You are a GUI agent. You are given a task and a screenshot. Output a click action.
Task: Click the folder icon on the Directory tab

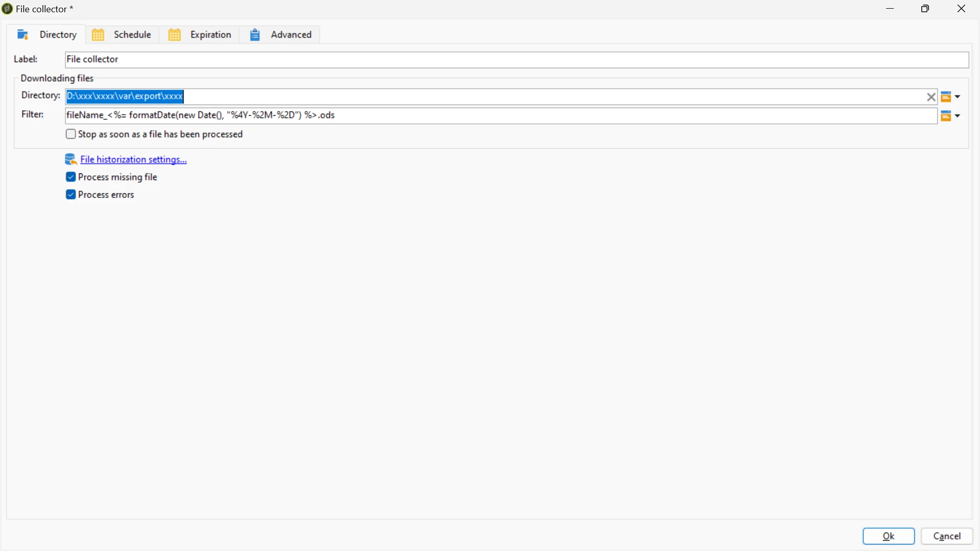click(22, 35)
